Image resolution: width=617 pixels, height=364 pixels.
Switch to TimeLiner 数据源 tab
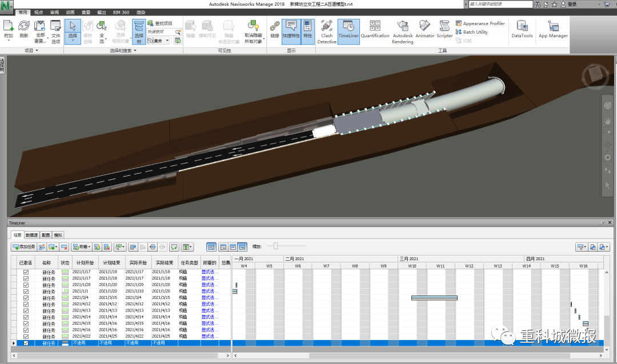coord(32,235)
